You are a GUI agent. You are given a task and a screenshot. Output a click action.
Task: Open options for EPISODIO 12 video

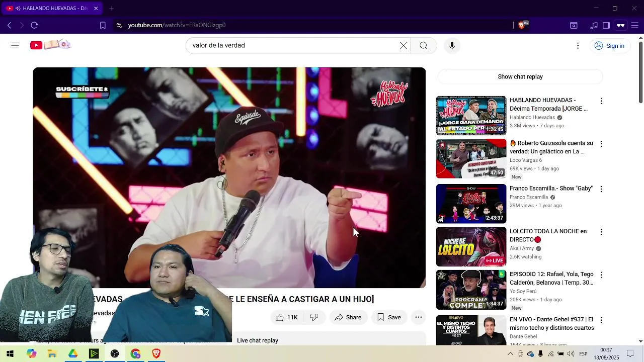coord(601,275)
